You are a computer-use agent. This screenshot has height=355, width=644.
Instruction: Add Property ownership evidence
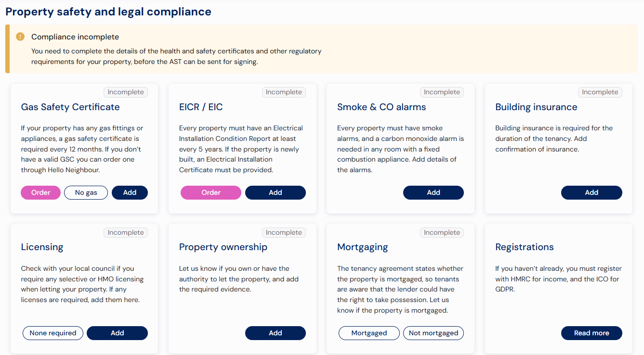(x=275, y=333)
